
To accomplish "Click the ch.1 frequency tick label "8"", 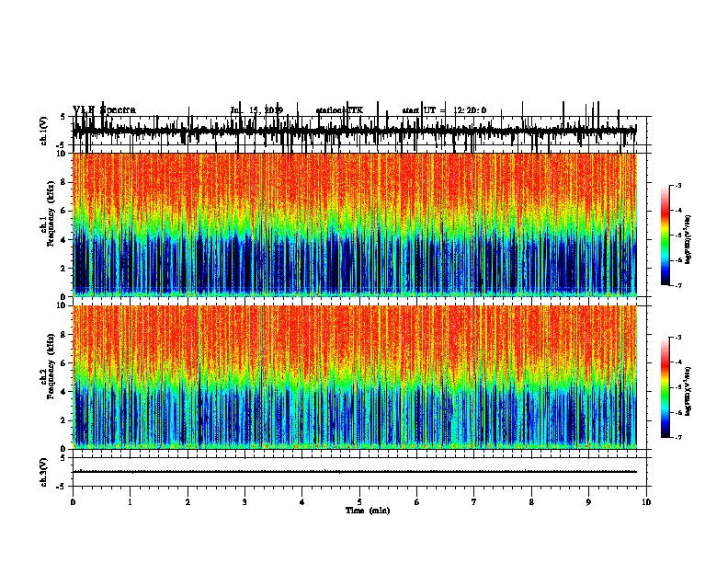I will [63, 182].
